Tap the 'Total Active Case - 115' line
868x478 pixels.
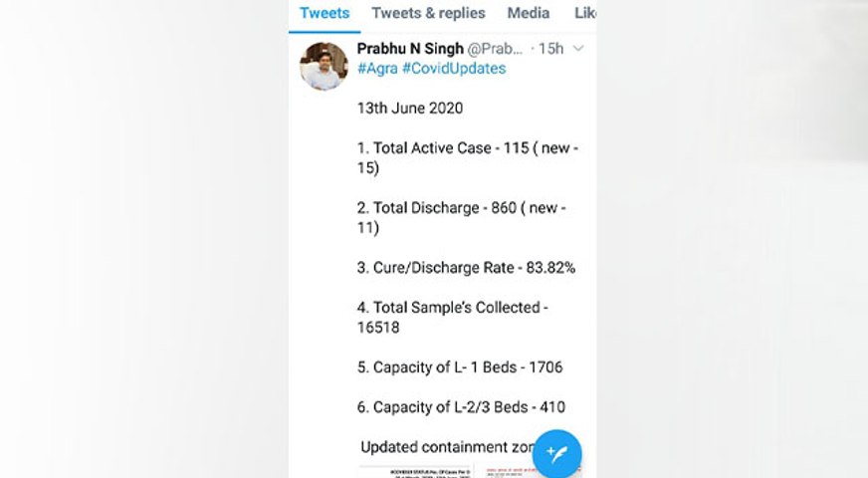pos(467,148)
